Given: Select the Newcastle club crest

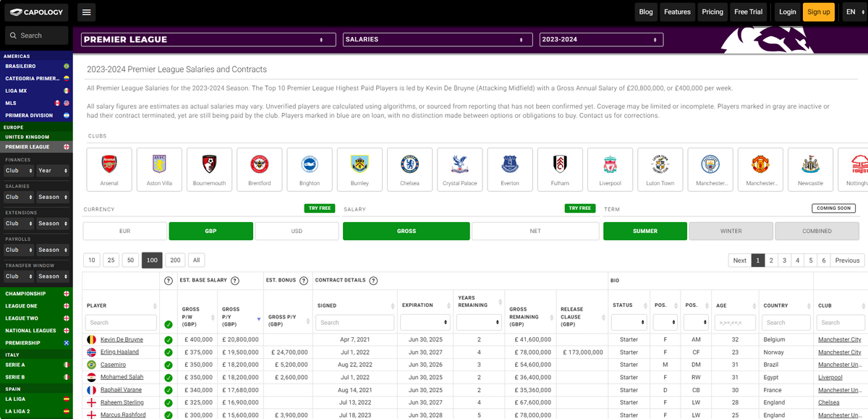Looking at the screenshot, I should tap(810, 169).
